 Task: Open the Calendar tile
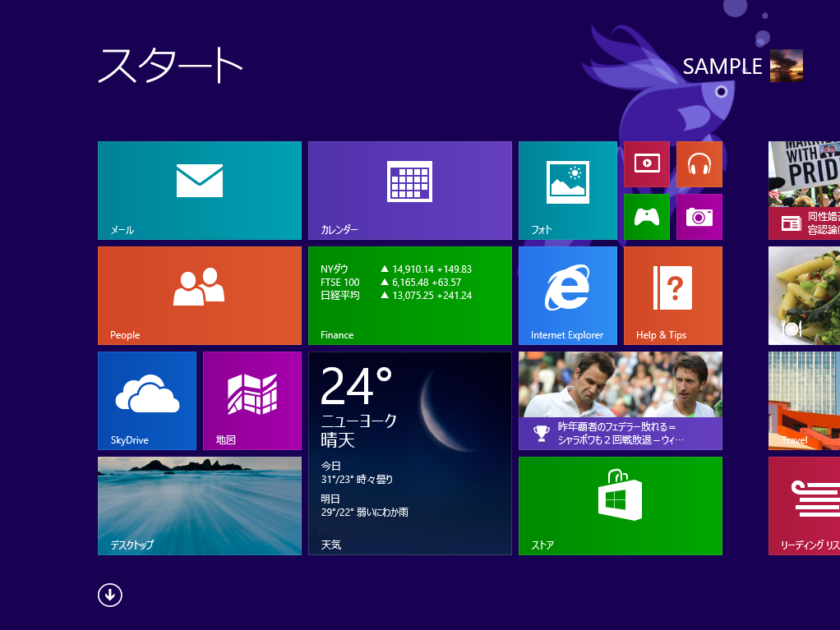[x=409, y=190]
